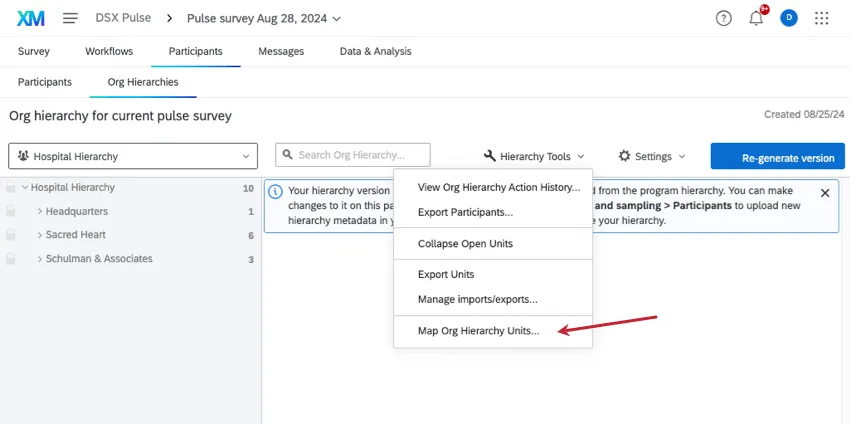Open the Hospital Hierarchy dropdown selector
Viewport: 850px width, 424px height.
[x=133, y=156]
